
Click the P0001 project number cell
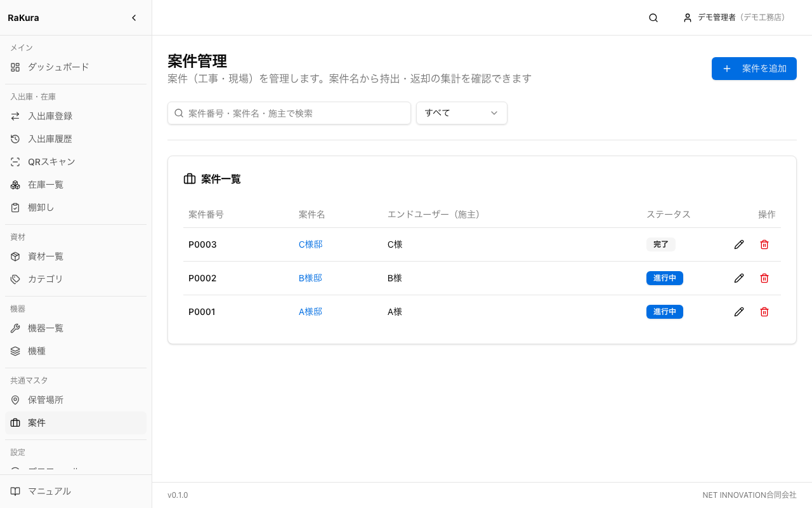click(202, 312)
